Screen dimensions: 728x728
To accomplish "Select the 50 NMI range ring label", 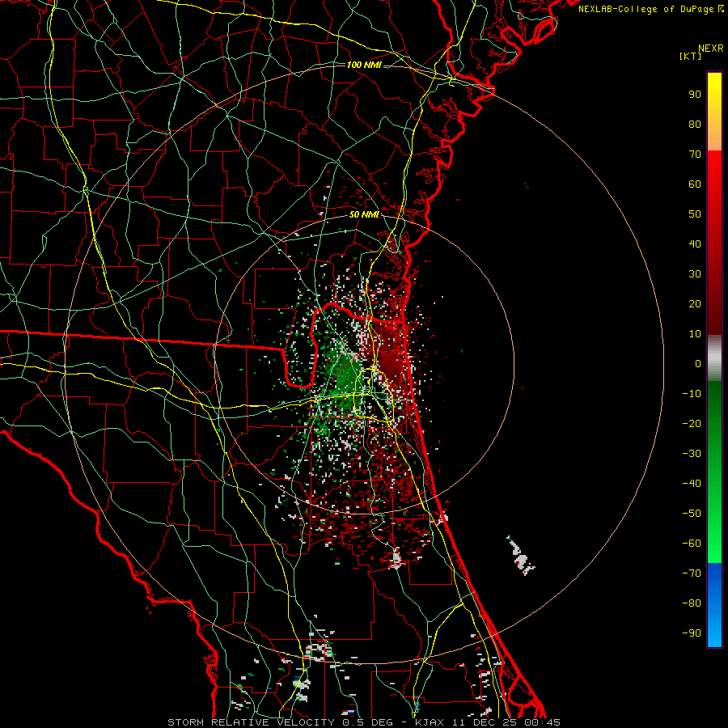I will 364,214.
